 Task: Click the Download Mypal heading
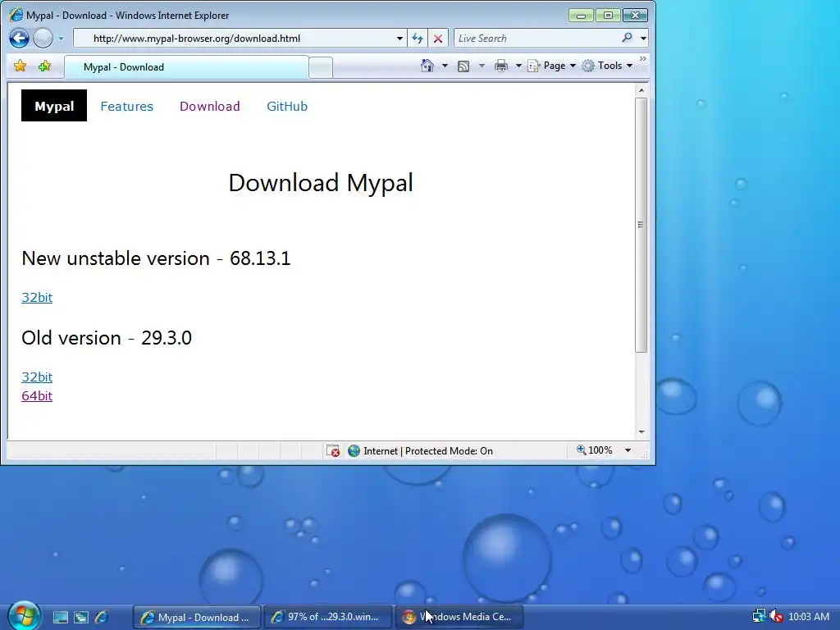point(321,183)
